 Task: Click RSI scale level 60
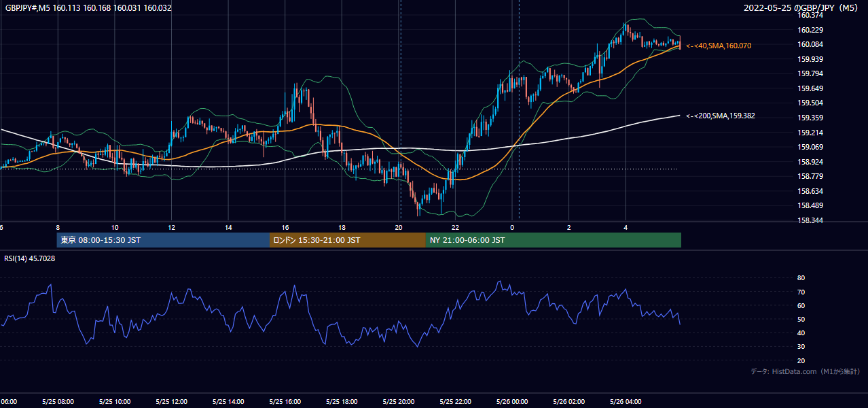tap(801, 305)
